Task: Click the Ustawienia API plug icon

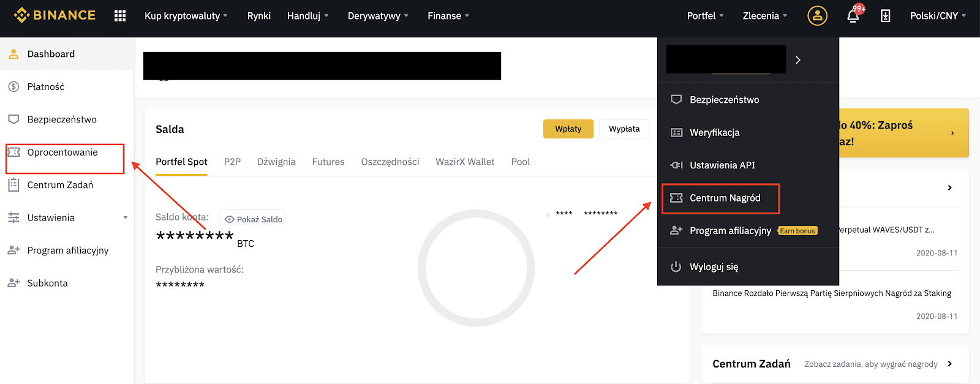Action: tap(676, 165)
